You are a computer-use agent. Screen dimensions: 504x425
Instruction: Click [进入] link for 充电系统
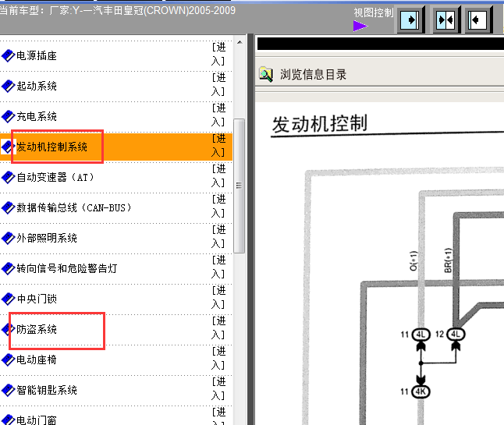[x=218, y=115]
